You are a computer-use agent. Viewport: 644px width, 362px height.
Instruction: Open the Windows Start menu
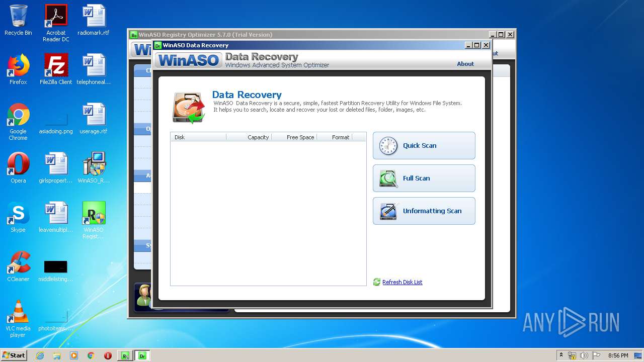14,355
